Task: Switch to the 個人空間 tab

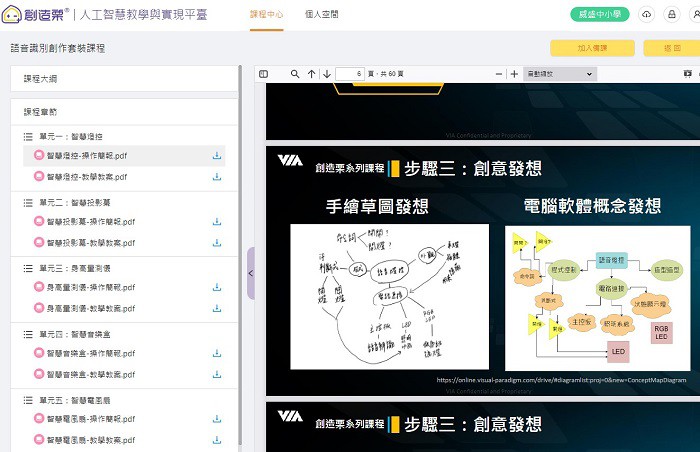Action: (x=319, y=15)
